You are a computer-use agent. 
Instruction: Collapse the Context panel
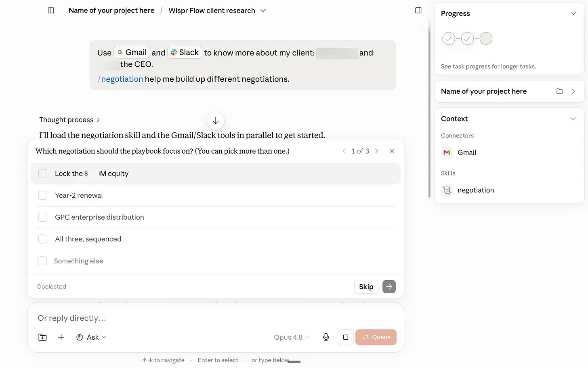point(573,119)
